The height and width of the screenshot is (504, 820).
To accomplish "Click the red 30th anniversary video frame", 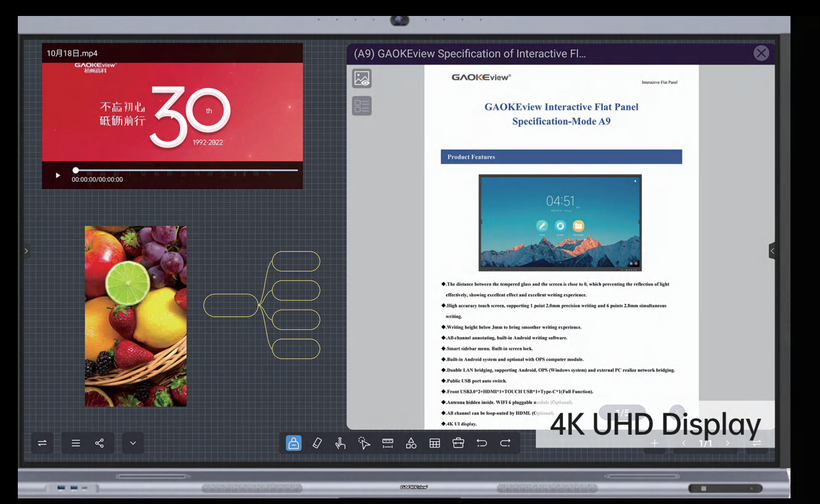I will pyautogui.click(x=172, y=112).
